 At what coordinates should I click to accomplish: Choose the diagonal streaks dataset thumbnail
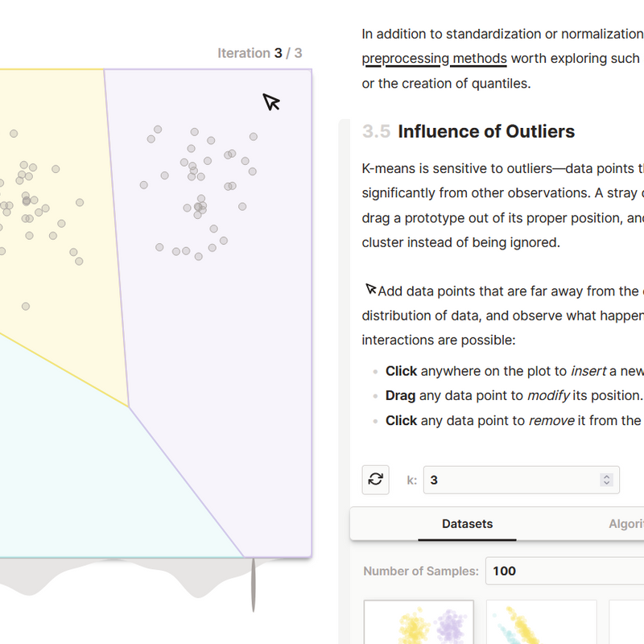(x=541, y=624)
